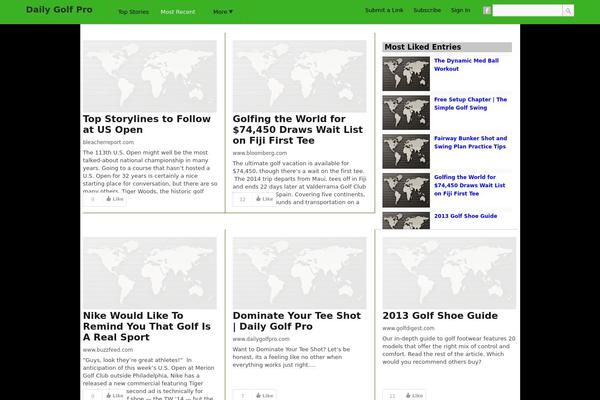Click the search magnifier button

coord(568,11)
